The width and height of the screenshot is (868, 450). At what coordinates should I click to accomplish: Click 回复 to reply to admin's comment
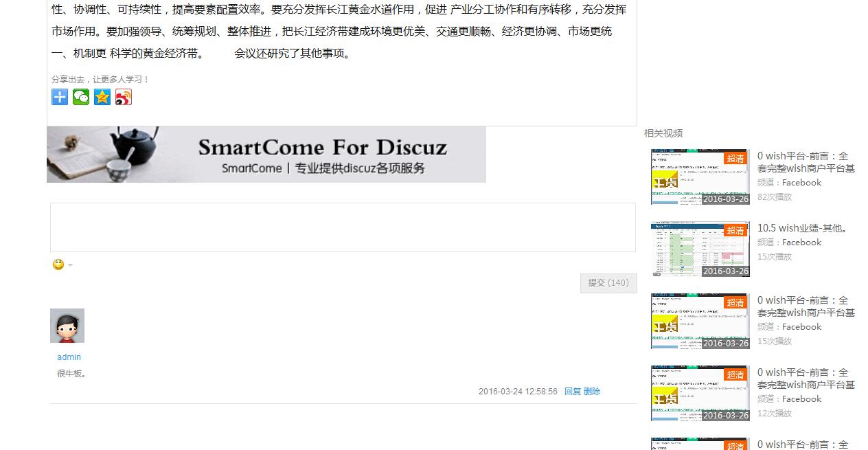[573, 392]
